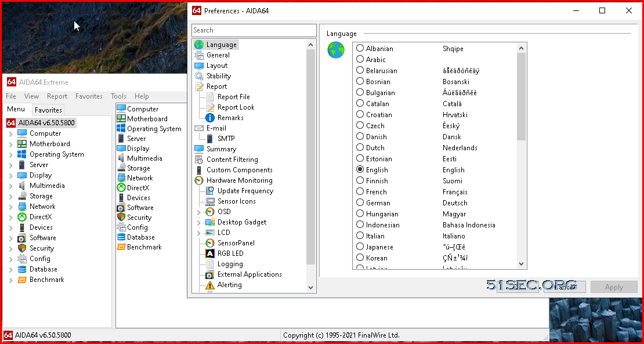644x344 pixels.
Task: Click the Alerting warning triangle icon
Action: (210, 285)
